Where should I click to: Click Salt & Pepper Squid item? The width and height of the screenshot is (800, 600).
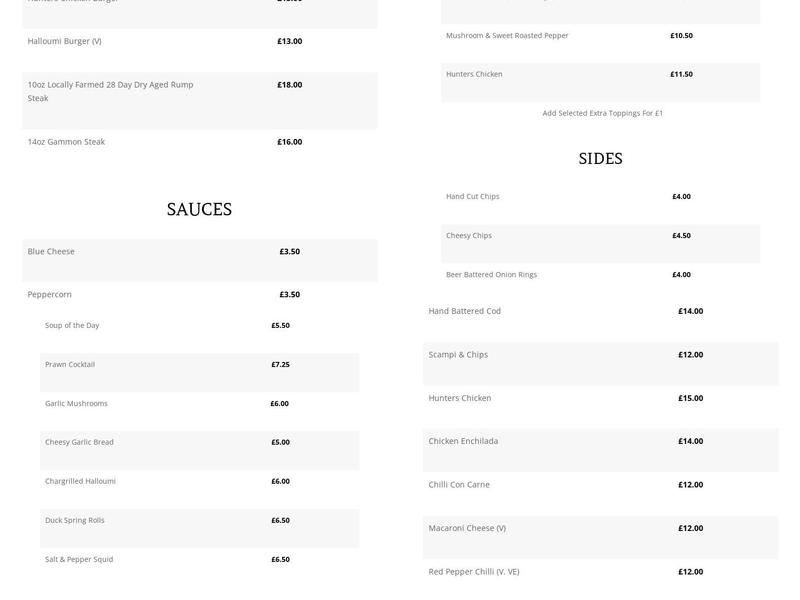[x=79, y=559]
